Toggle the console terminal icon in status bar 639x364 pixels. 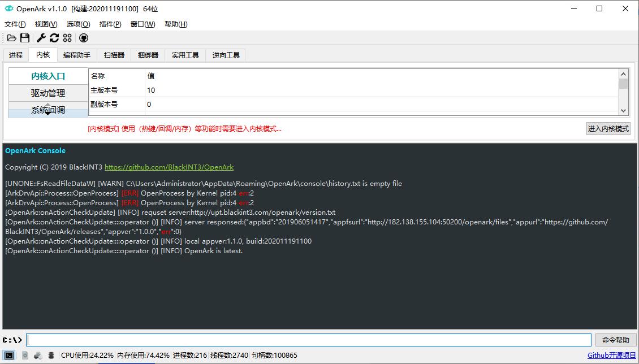click(x=9, y=356)
